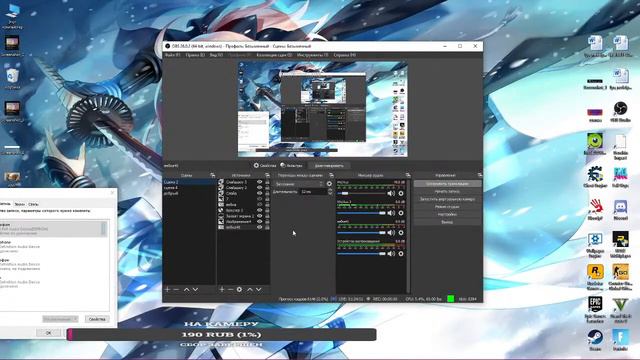
Task: Add a new source with the Sources plus button
Action: click(222, 289)
